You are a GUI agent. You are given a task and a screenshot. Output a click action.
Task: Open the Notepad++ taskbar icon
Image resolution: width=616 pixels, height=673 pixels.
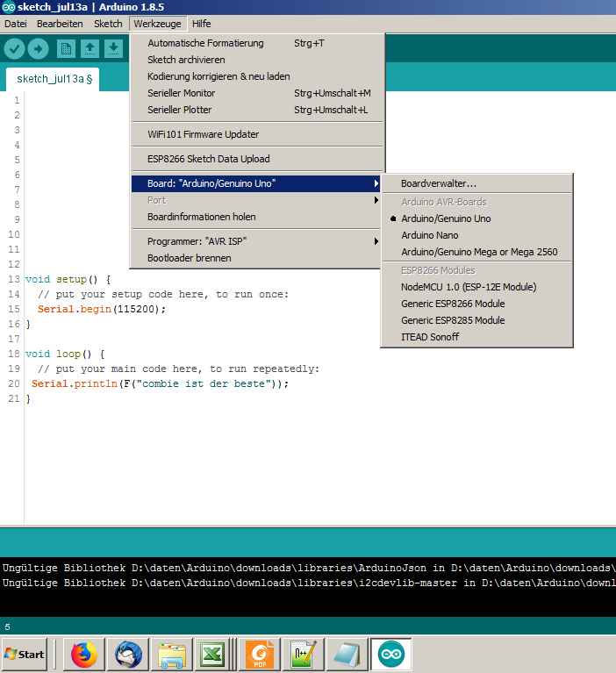(303, 655)
